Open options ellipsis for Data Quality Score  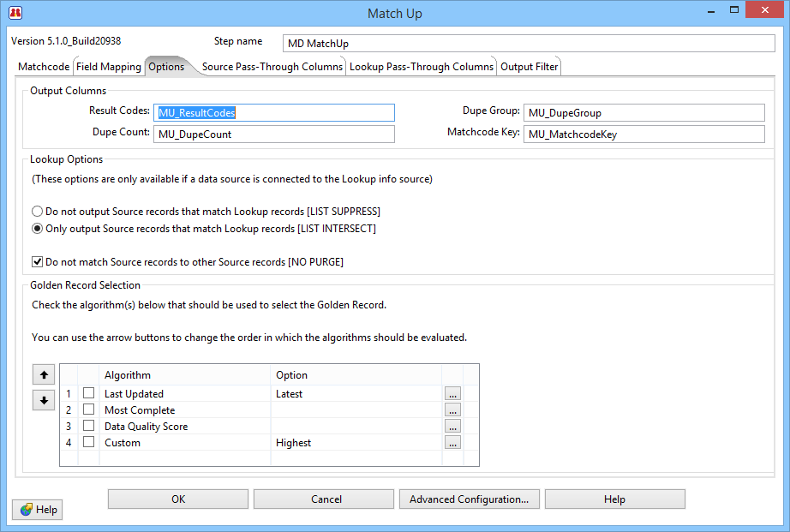tap(452, 427)
